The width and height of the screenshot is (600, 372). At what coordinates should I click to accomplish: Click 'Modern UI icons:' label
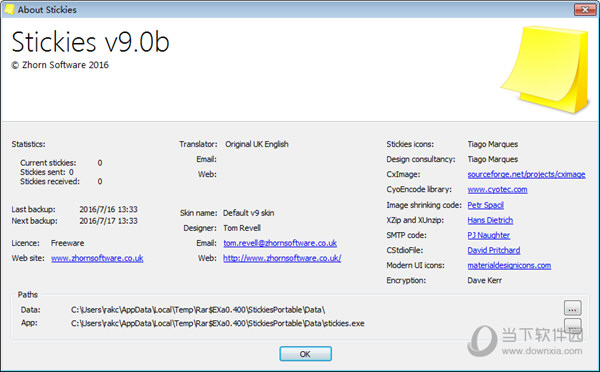[x=416, y=265]
